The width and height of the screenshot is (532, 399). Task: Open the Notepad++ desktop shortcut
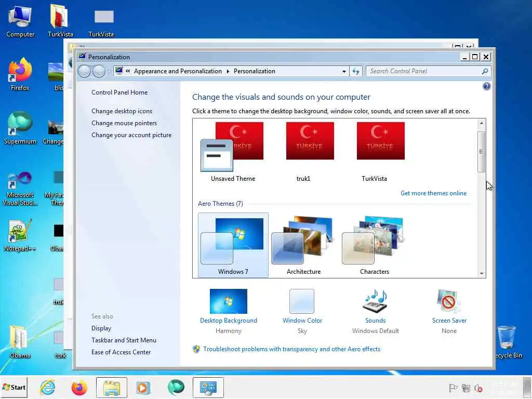coord(20,235)
